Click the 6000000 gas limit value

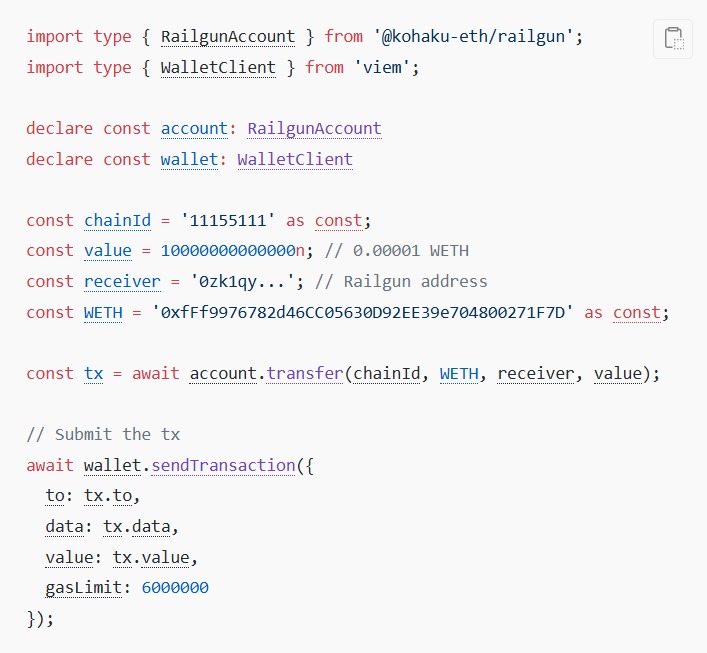pyautogui.click(x=175, y=587)
